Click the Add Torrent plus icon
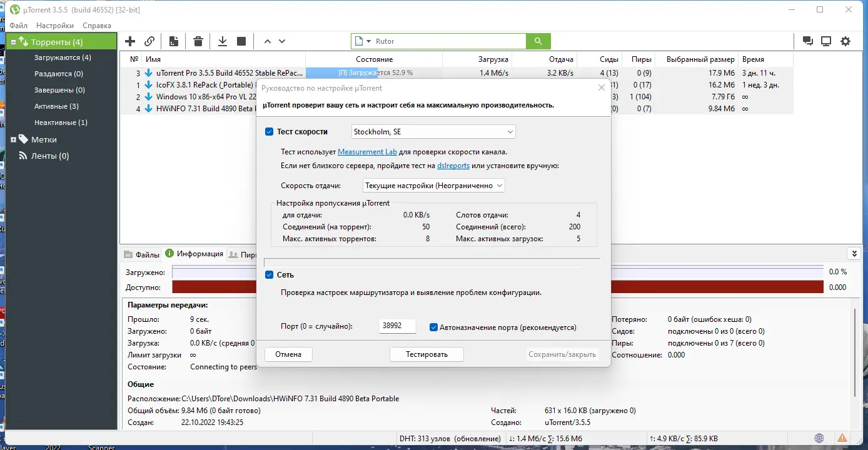The width and height of the screenshot is (868, 450). (130, 41)
